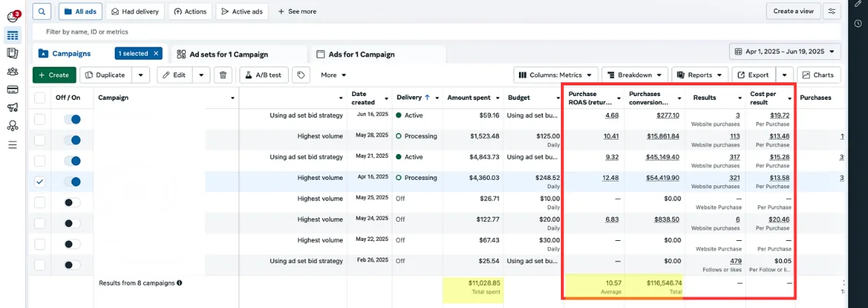Turn on the campaign created May 25, 2025

[72, 203]
